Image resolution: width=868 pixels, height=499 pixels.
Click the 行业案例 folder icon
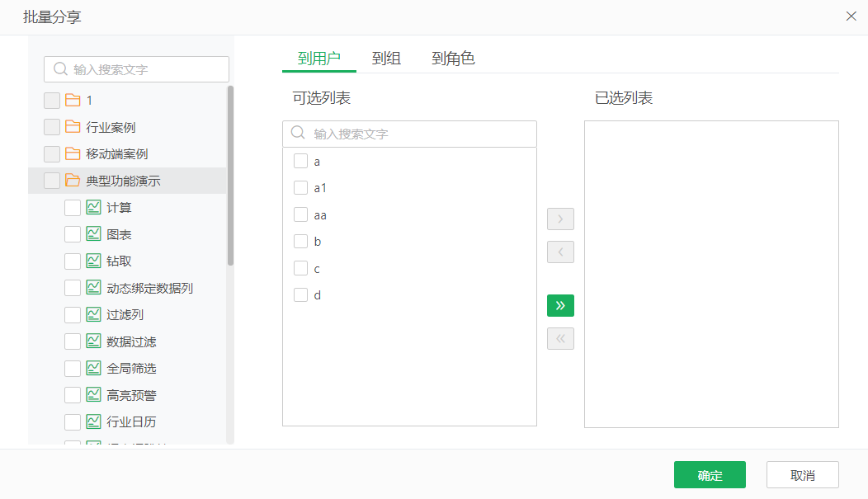(73, 127)
